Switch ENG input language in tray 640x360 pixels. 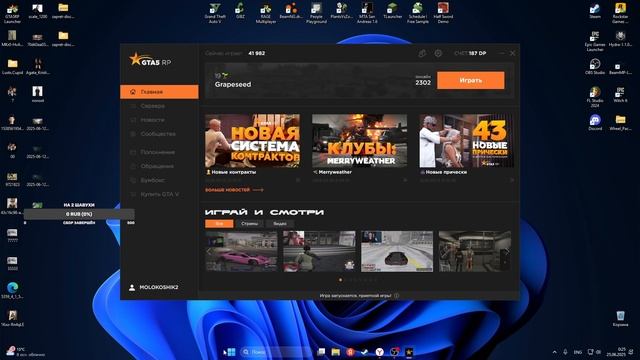pyautogui.click(x=578, y=352)
